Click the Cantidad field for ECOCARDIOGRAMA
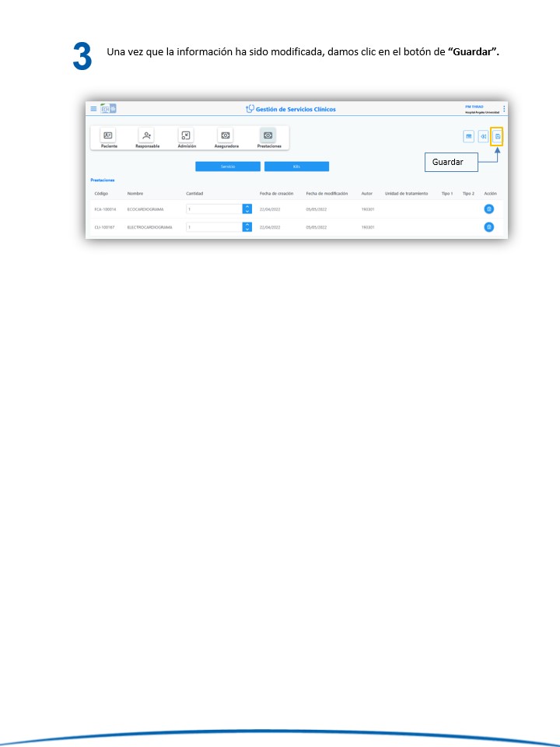Screen dimensions: 560x747 (x=214, y=209)
